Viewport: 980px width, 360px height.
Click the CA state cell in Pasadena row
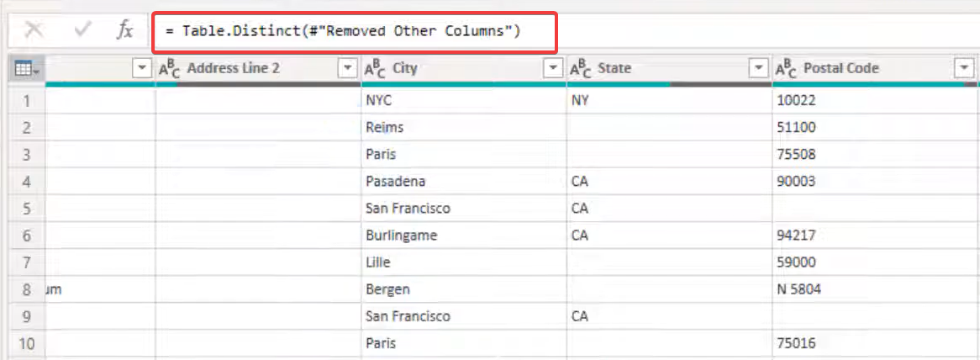(669, 181)
